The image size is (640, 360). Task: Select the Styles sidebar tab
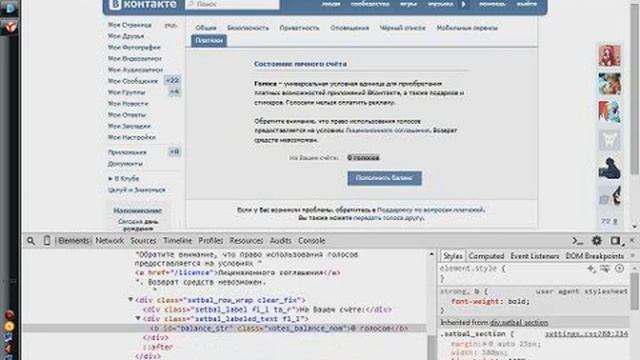[453, 256]
